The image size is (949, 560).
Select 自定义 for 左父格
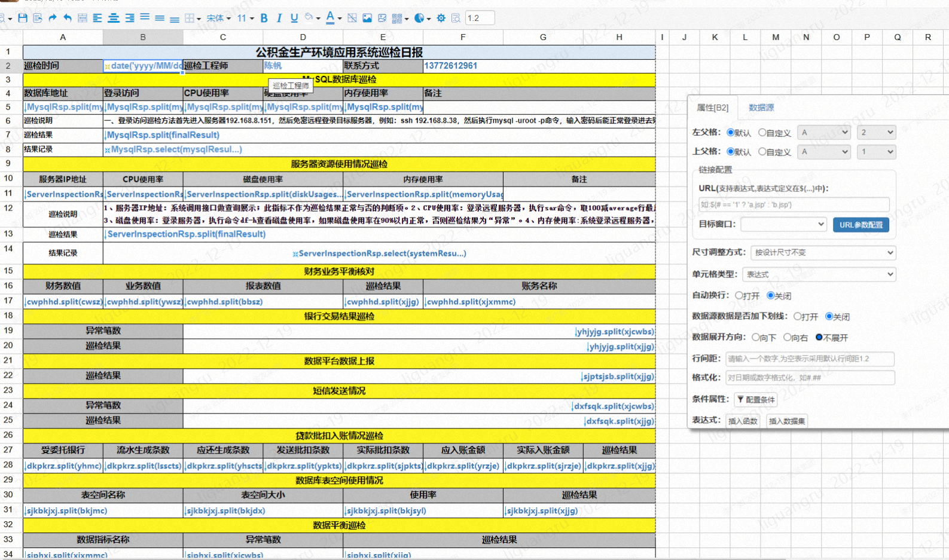(x=762, y=133)
